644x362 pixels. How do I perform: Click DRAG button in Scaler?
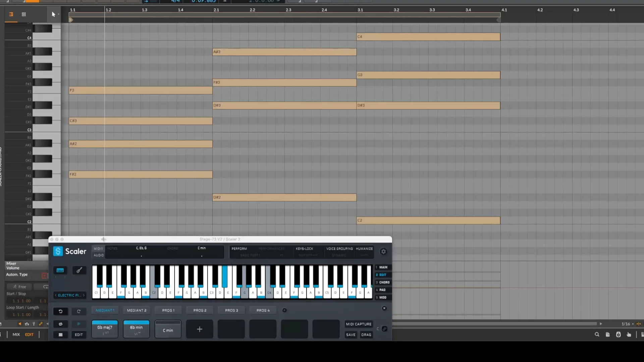(366, 335)
